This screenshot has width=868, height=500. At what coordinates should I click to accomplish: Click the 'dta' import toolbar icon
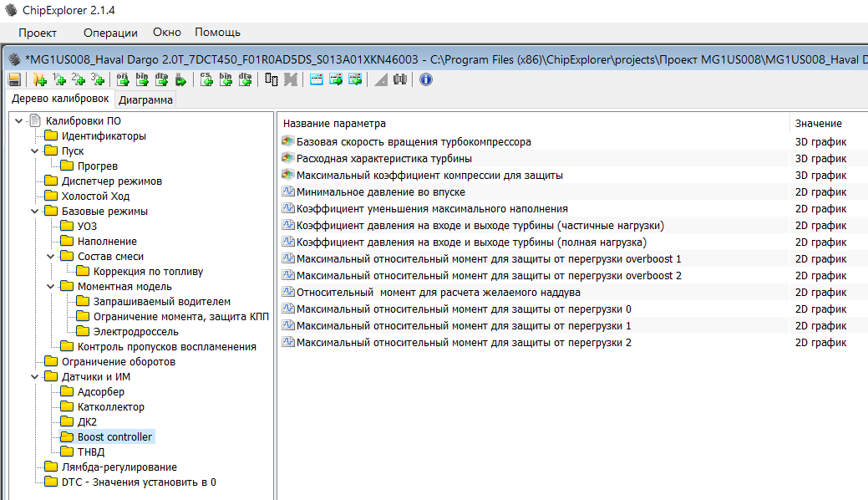tap(245, 79)
